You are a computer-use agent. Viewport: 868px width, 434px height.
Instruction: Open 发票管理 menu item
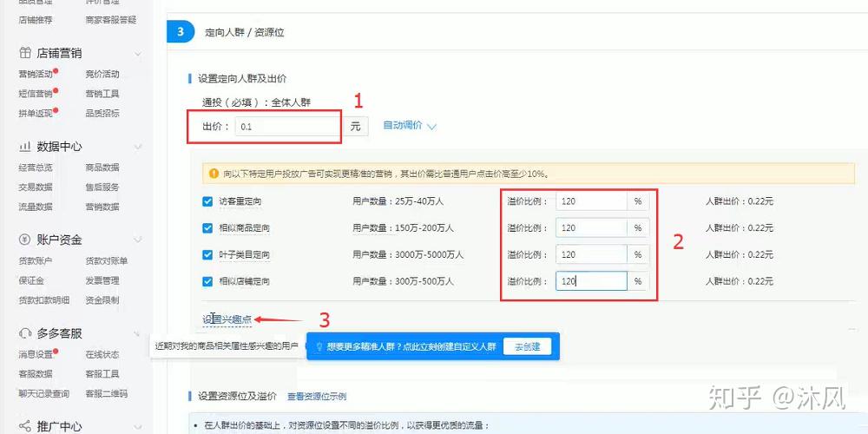[102, 280]
